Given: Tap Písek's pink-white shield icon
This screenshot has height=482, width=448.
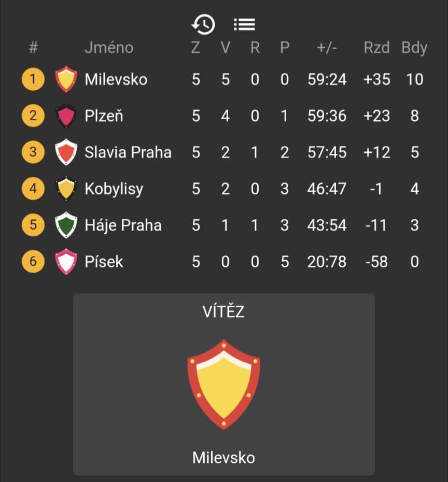Looking at the screenshot, I should click(x=66, y=261).
